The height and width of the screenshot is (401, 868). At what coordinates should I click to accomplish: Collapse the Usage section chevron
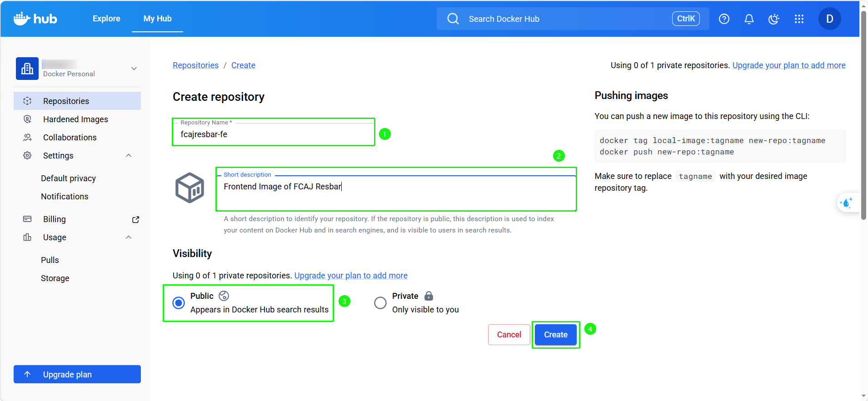point(129,237)
